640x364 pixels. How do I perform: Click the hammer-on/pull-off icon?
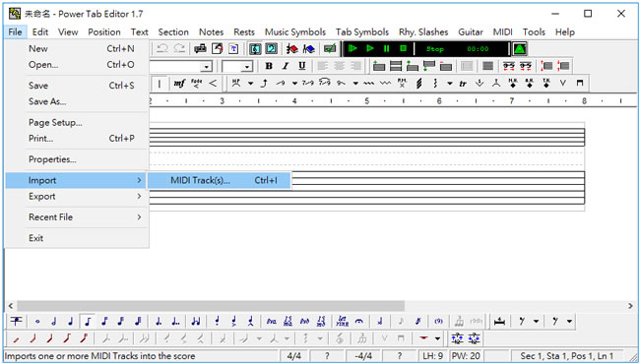pos(236,84)
